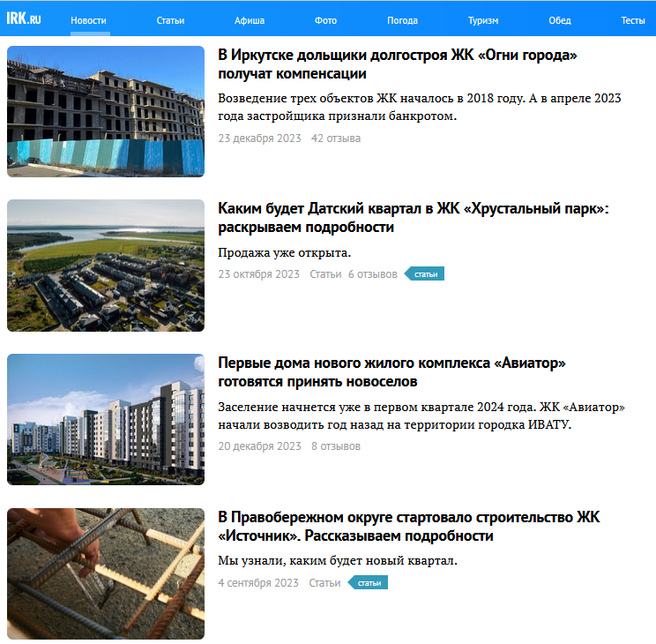Open the Афиша section
Viewport: 656px width, 644px height.
point(250,20)
